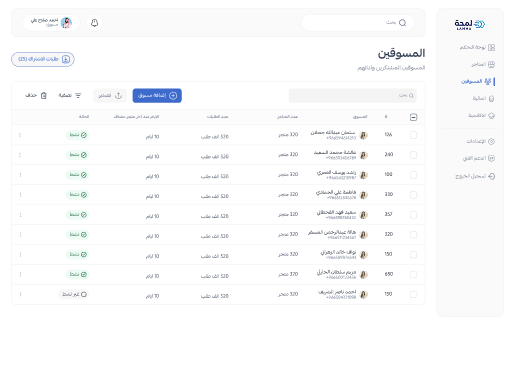Tick the checkbox for marketer 240
This screenshot has width=512, height=365.
(x=413, y=155)
